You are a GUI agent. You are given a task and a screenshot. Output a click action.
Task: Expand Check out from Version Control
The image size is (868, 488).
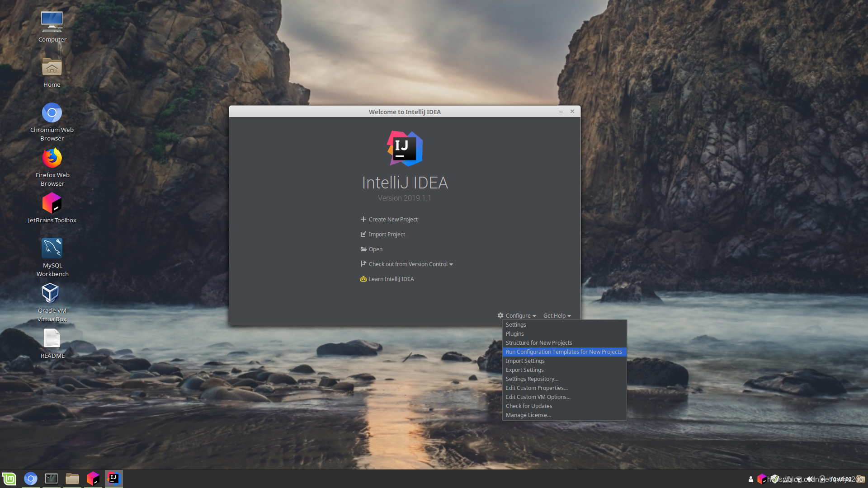click(407, 264)
